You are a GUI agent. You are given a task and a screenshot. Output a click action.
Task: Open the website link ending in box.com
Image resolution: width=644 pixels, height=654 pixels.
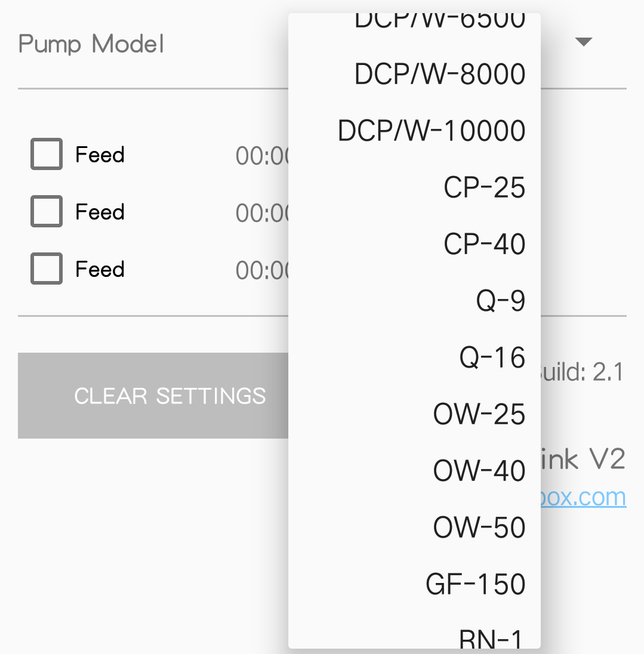point(583,496)
